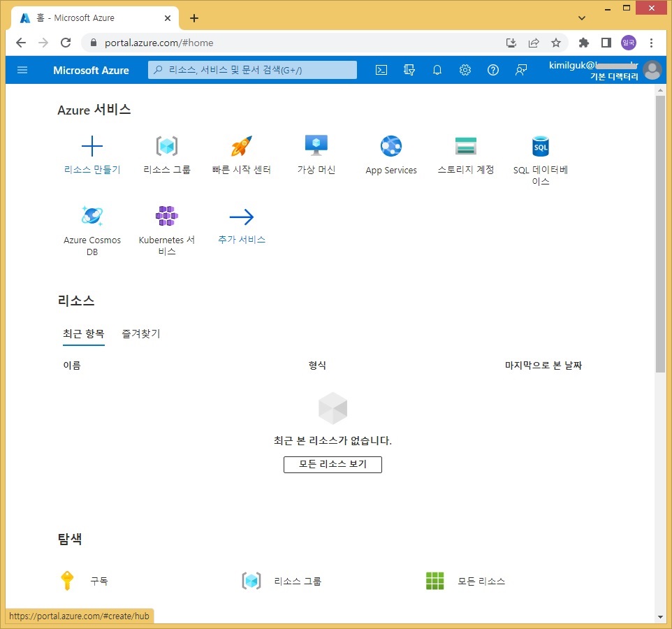Open the Chrome three-dot menu

651,43
